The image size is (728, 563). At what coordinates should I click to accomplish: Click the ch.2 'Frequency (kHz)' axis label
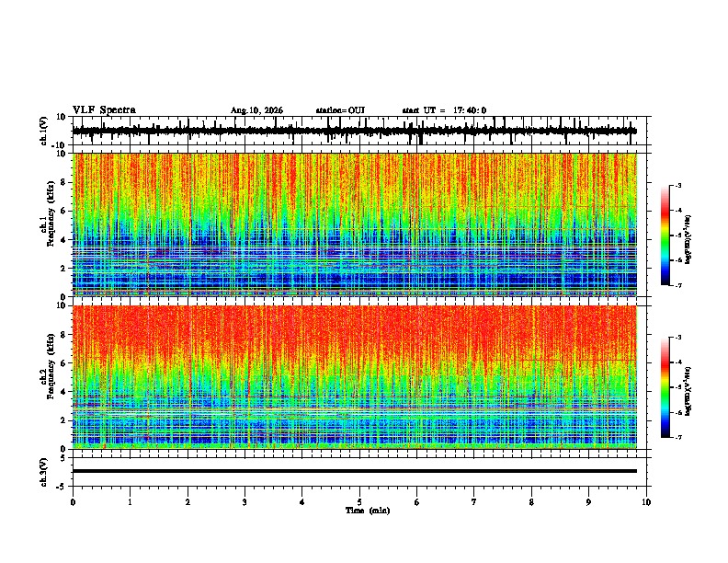[51, 366]
